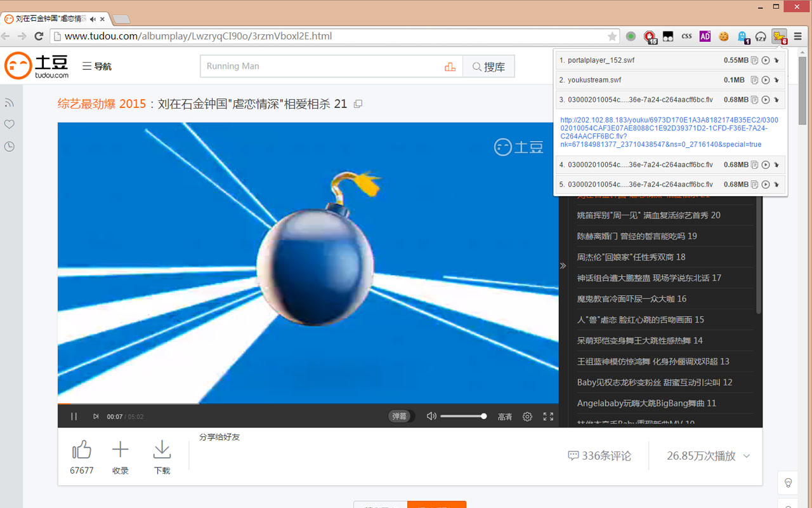Bookmark page with the star icon
Viewport: 812px width, 508px height.
pos(612,36)
